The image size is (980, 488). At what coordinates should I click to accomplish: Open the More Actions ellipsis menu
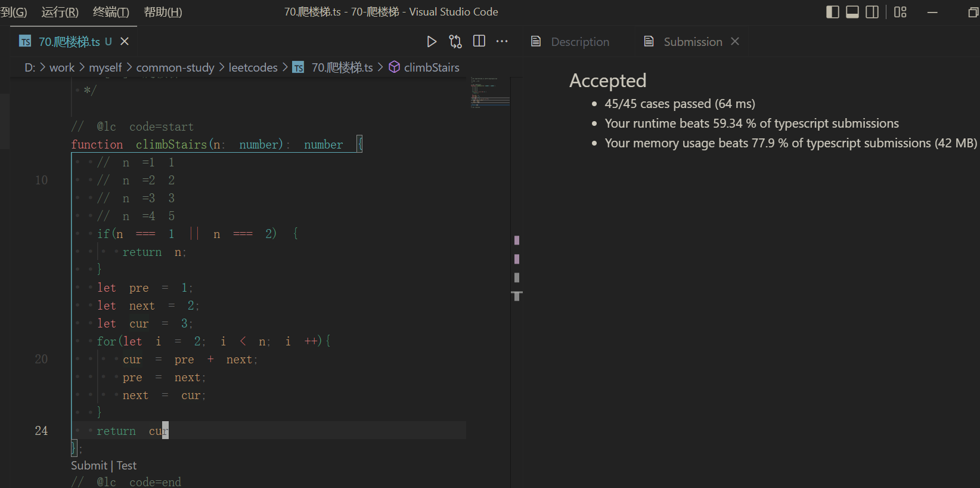coord(502,41)
